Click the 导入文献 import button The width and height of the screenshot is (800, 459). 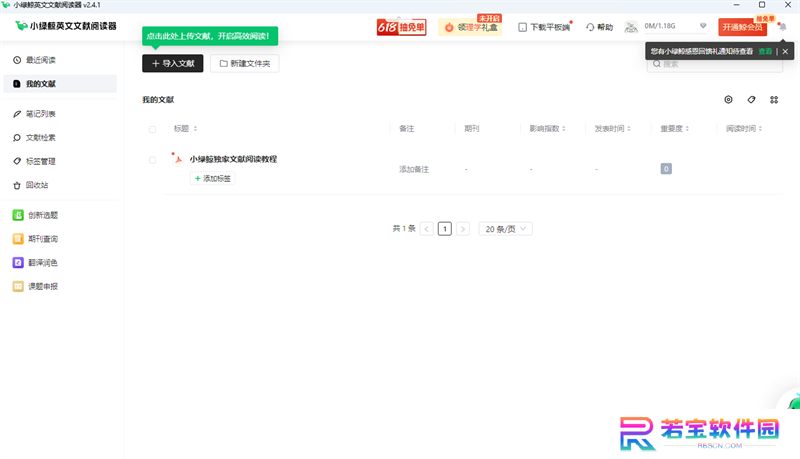point(172,63)
